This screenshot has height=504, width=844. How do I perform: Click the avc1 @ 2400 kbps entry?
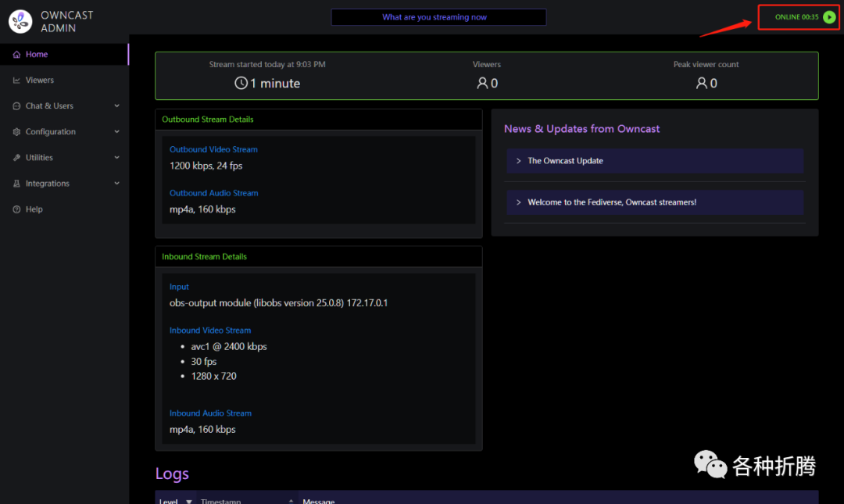click(229, 347)
